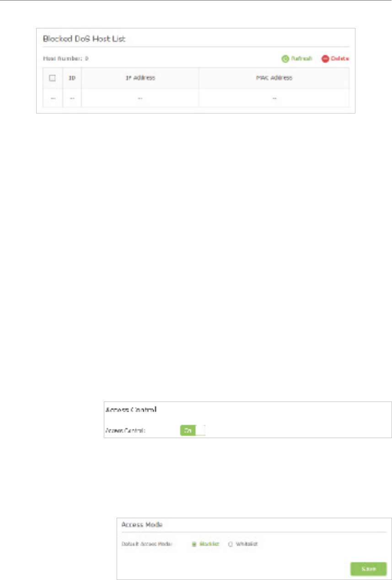The width and height of the screenshot is (392, 580).
Task: Click the Delete text label
Action: 340,59
